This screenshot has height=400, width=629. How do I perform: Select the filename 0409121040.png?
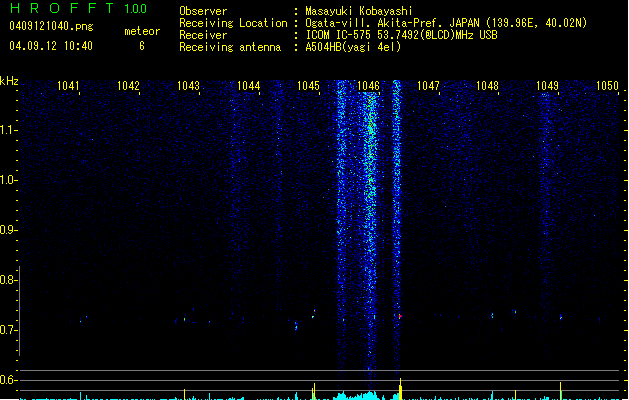click(x=51, y=26)
